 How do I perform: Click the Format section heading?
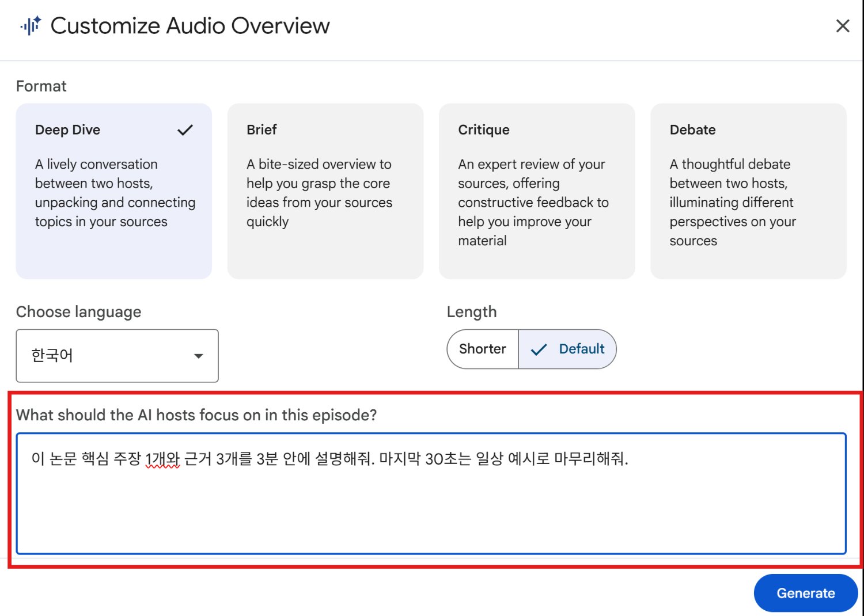[41, 86]
